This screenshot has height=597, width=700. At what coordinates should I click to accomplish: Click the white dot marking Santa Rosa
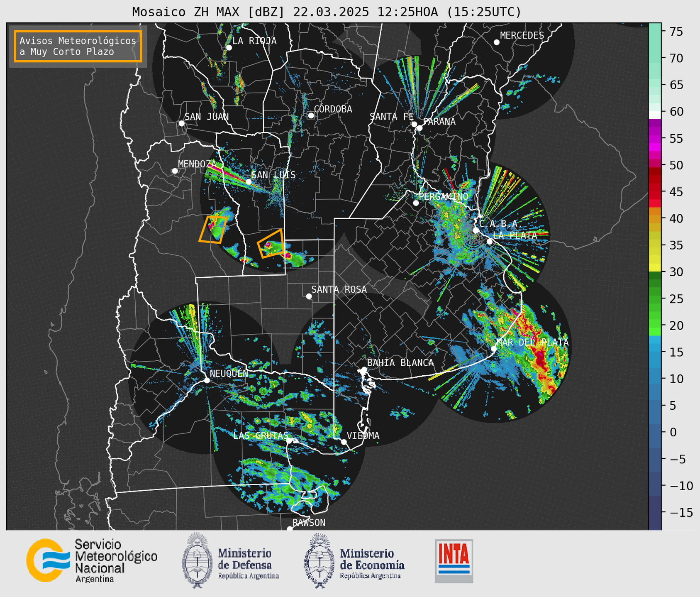(309, 296)
